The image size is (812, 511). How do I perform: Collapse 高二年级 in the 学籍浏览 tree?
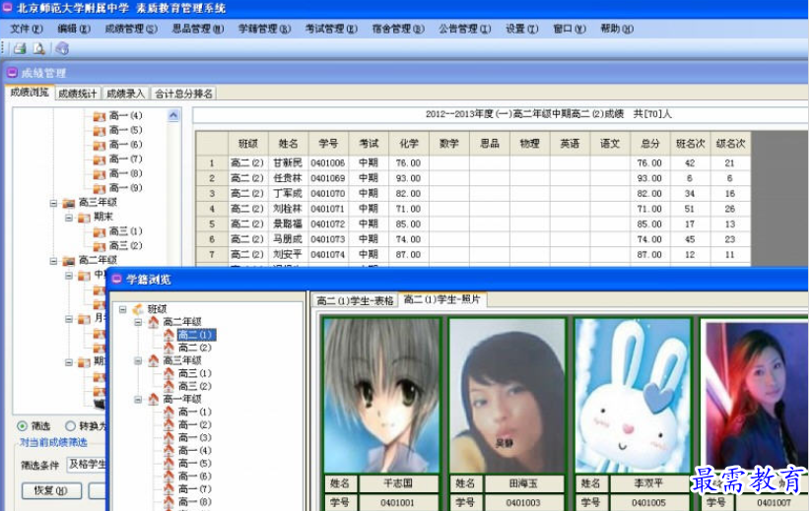click(x=138, y=322)
